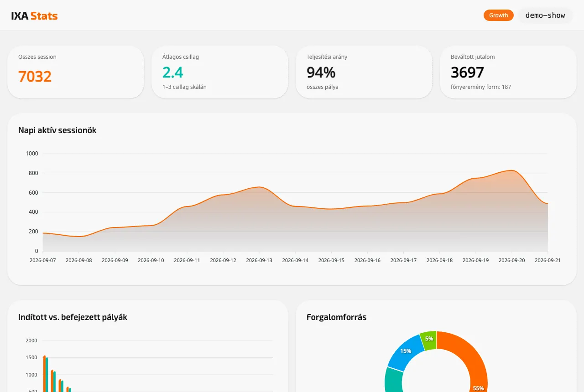Screen dimensions: 584x392
Task: Click the 2026-09-16 axis label
Action: point(367,260)
